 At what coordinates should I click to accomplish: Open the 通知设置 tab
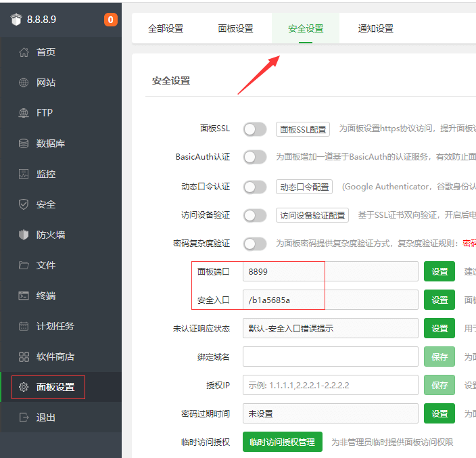coord(376,28)
